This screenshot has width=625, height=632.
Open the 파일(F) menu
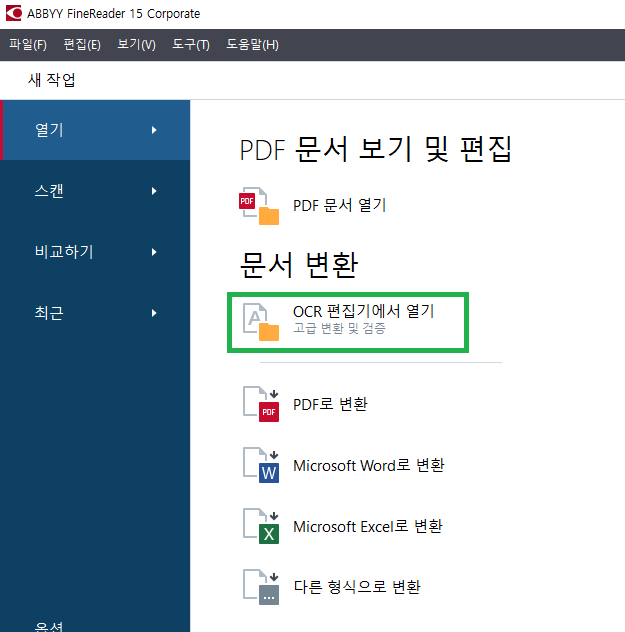(x=28, y=44)
